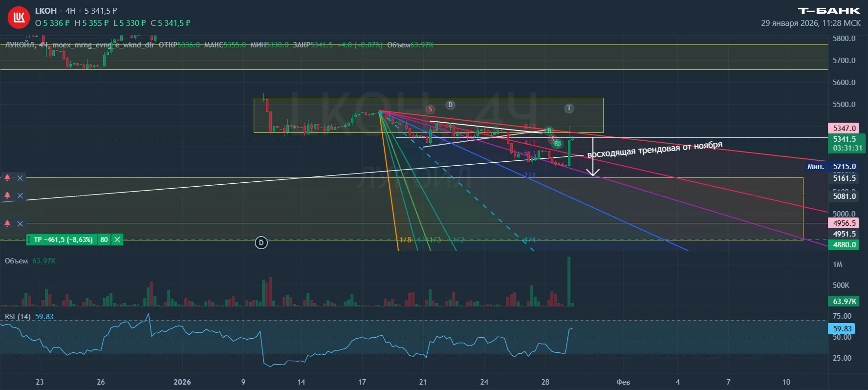Click the 8/1 Gann fan label
The width and height of the screenshot is (868, 390).
point(530,127)
